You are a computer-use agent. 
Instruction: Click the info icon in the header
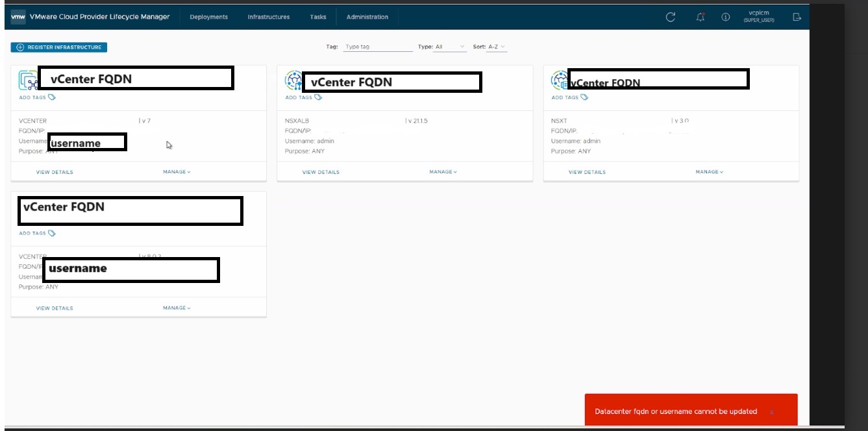(726, 18)
